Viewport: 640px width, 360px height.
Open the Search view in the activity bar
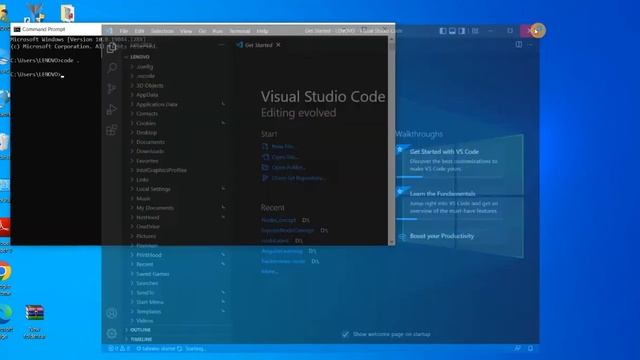[111, 68]
